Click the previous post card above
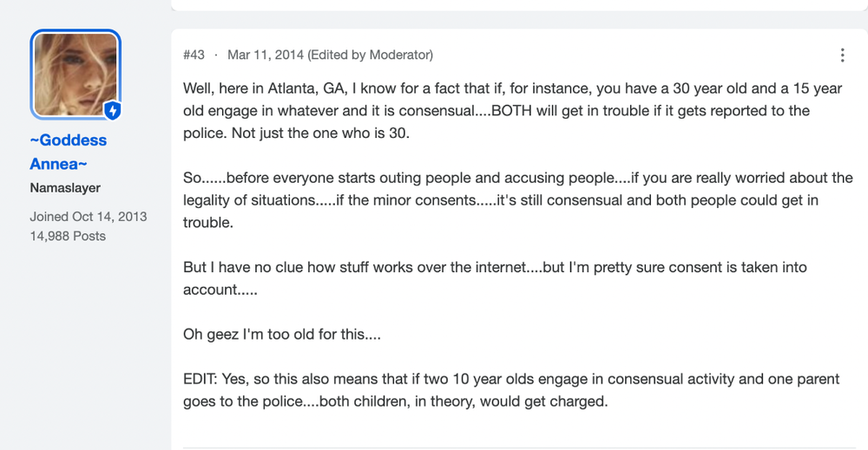Image resolution: width=868 pixels, height=450 pixels. pyautogui.click(x=519, y=5)
